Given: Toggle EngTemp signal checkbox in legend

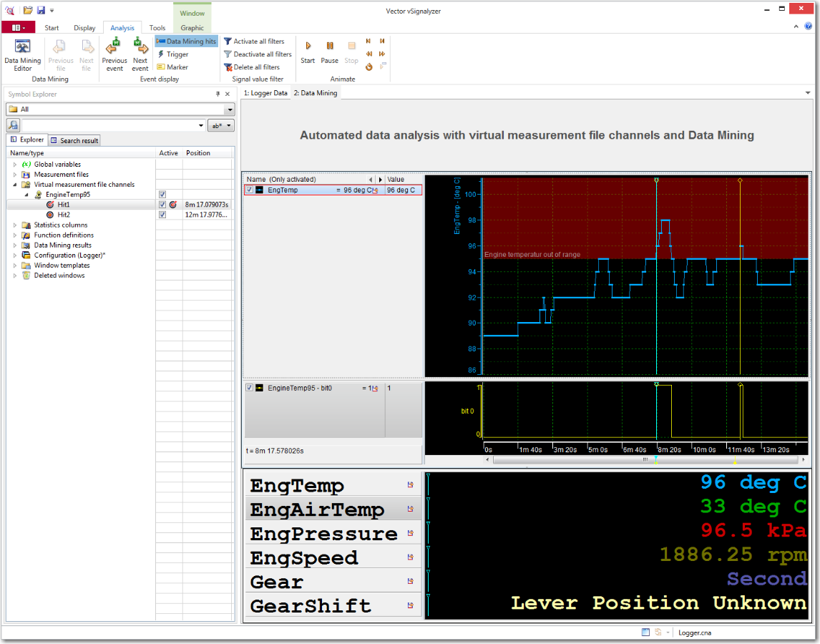Looking at the screenshot, I should point(250,190).
